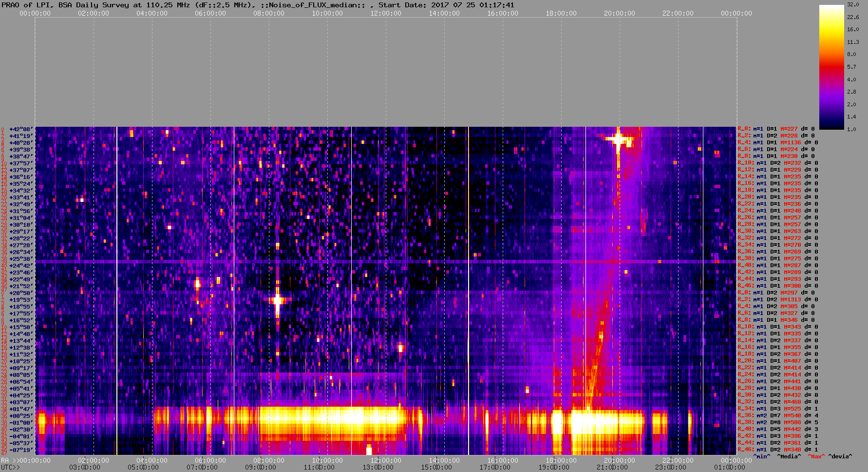Click the UTC tick label 15:00:00
The height and width of the screenshot is (472, 868).
pos(436,467)
